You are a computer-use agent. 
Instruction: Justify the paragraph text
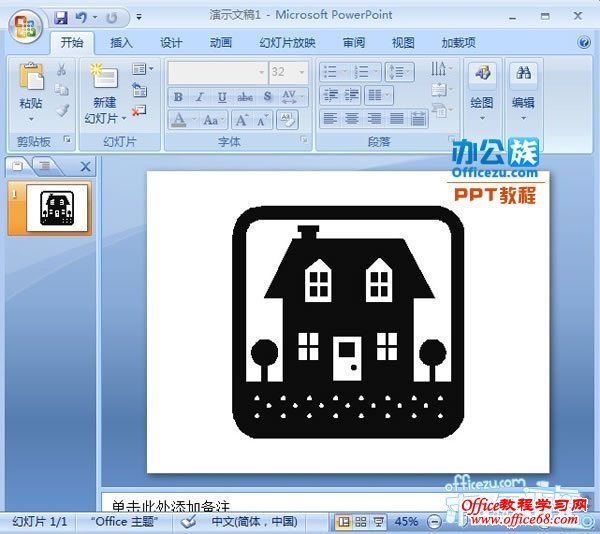[396, 119]
